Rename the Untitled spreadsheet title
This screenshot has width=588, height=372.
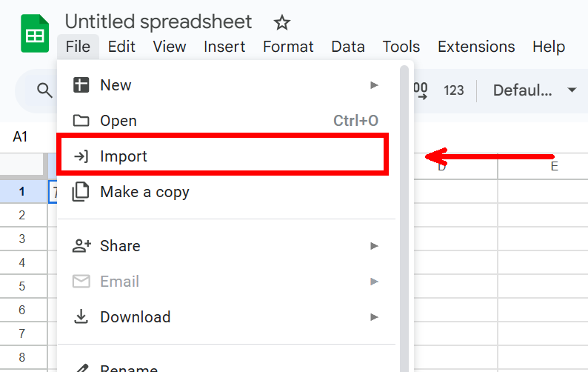[x=158, y=22]
